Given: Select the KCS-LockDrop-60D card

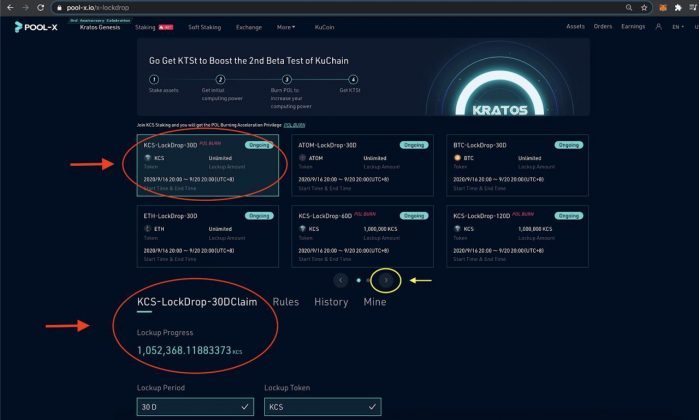Looking at the screenshot, I should pyautogui.click(x=362, y=236).
